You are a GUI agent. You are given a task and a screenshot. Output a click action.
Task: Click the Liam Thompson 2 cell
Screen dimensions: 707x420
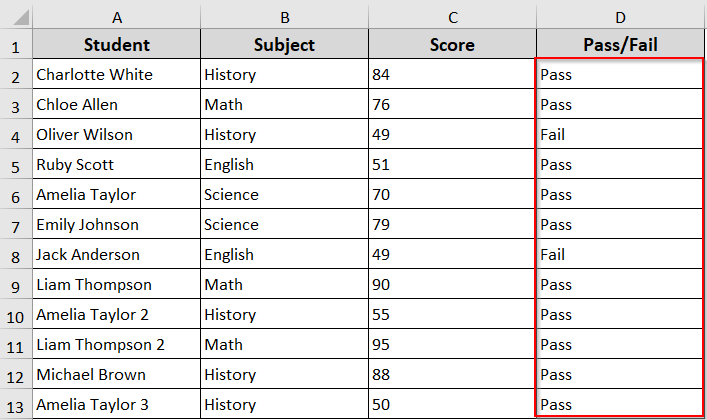tap(117, 345)
